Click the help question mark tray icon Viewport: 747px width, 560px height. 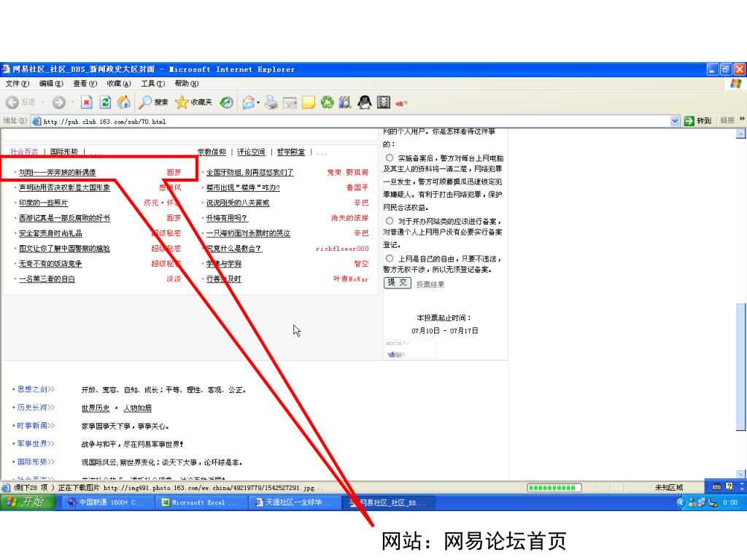729,486
